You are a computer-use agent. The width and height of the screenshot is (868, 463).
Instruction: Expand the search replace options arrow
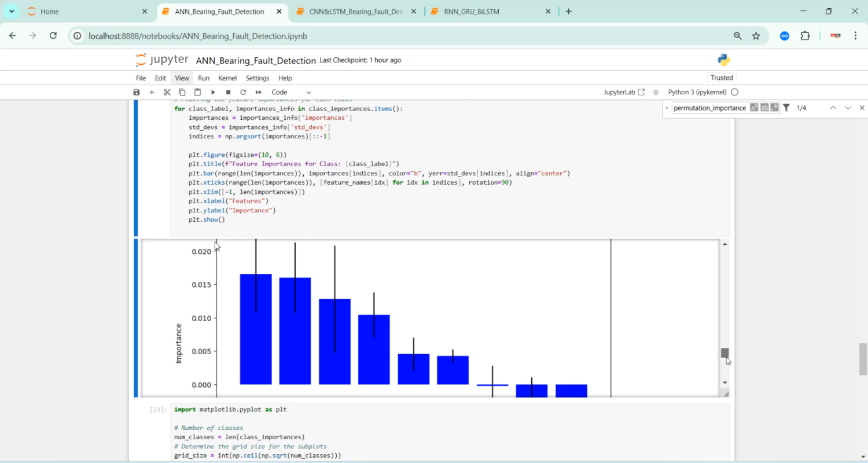[x=666, y=108]
